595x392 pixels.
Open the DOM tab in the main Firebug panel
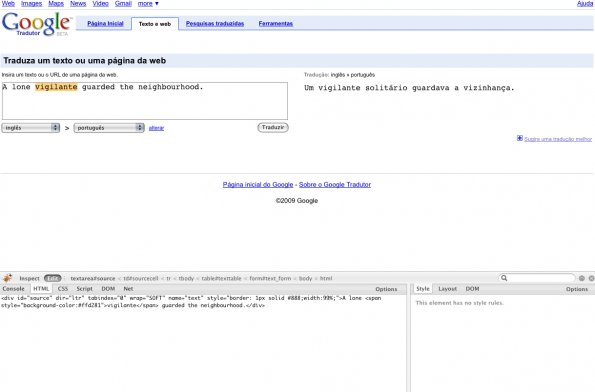[108, 289]
